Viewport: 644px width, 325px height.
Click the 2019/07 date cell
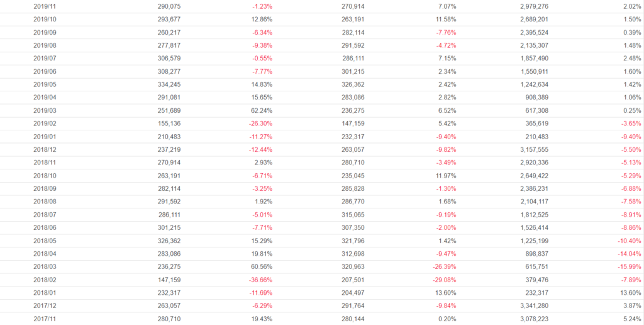(x=43, y=58)
